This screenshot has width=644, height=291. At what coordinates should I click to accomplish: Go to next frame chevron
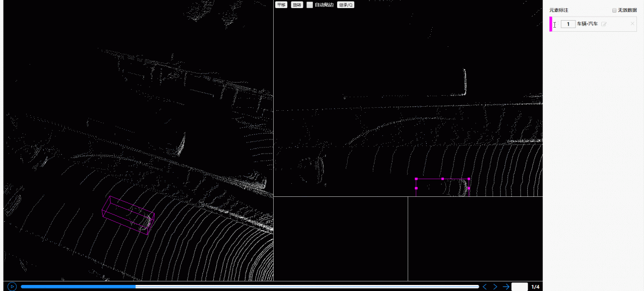[x=495, y=286]
